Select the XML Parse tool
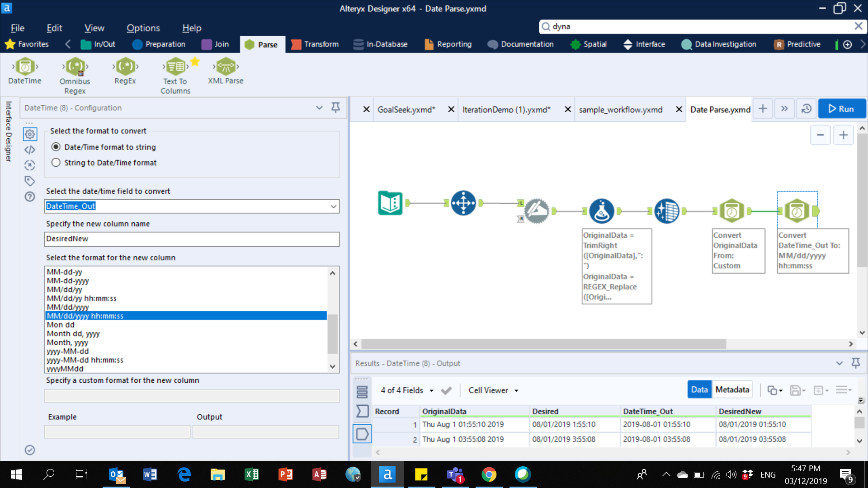 point(225,71)
